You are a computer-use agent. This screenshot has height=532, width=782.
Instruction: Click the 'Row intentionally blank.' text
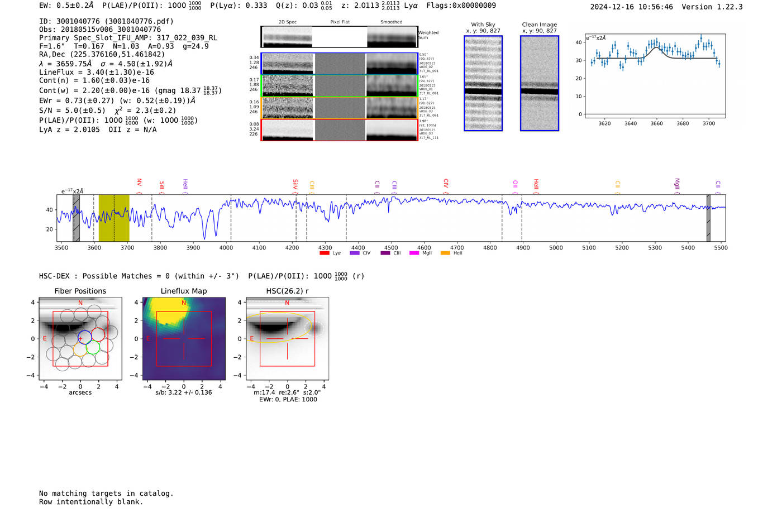91,502
